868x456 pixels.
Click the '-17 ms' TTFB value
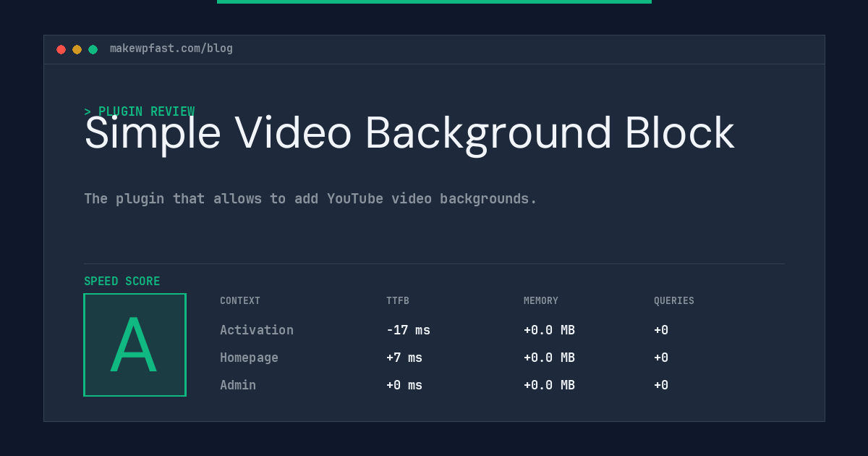point(408,330)
